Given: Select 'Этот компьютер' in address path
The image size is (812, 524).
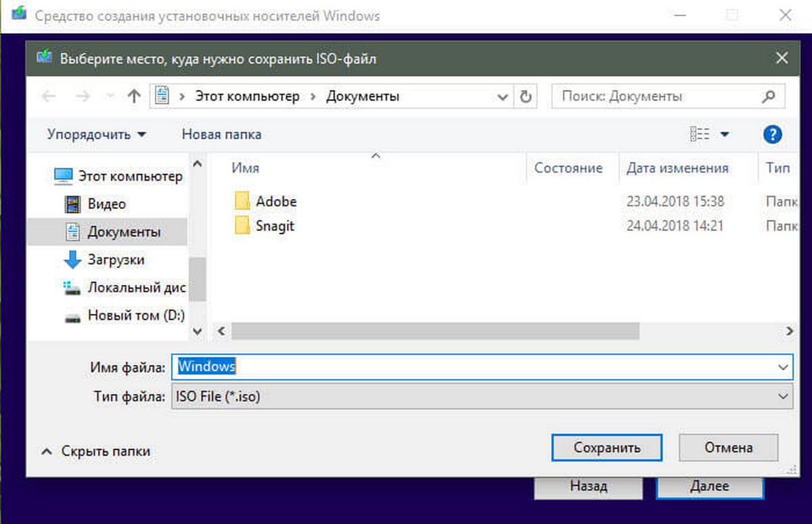Looking at the screenshot, I should point(247,96).
